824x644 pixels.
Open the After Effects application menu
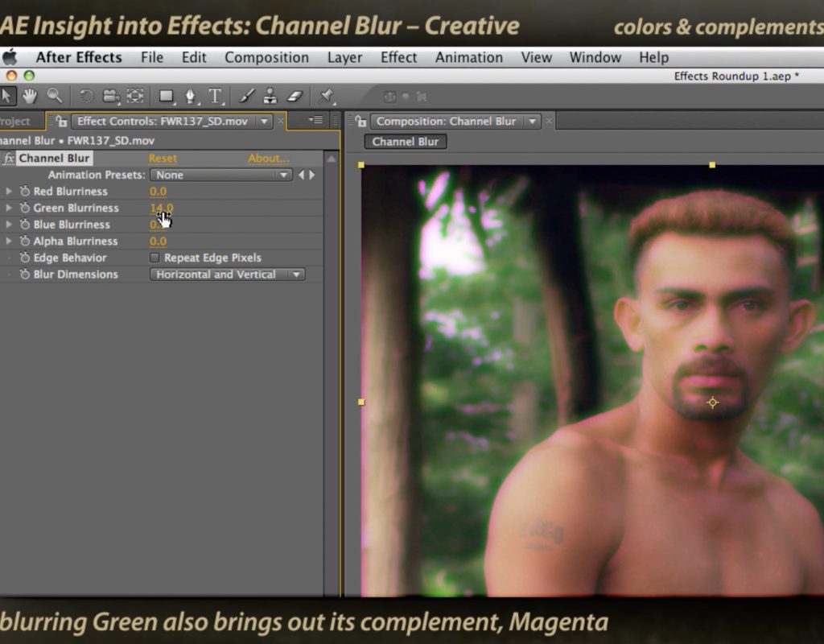click(x=79, y=57)
